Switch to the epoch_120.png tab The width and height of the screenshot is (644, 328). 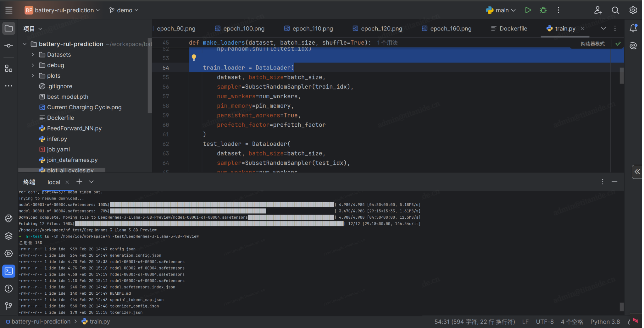click(377, 28)
